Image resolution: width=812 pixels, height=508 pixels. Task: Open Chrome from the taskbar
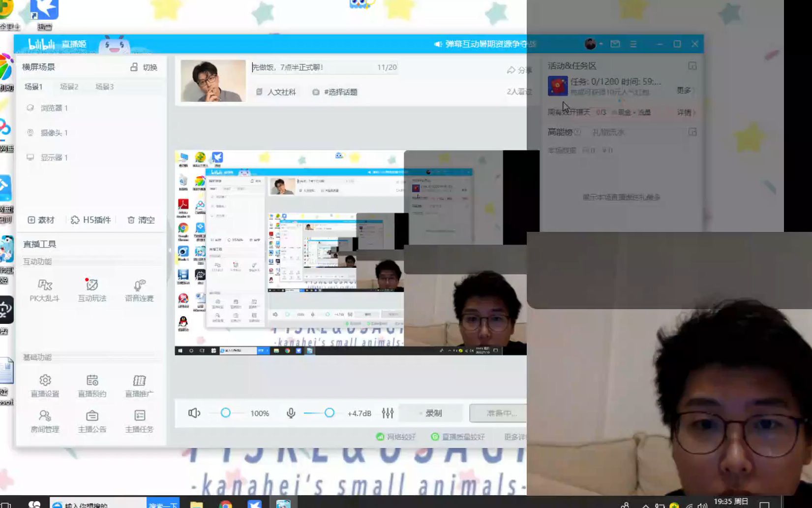[226, 505]
